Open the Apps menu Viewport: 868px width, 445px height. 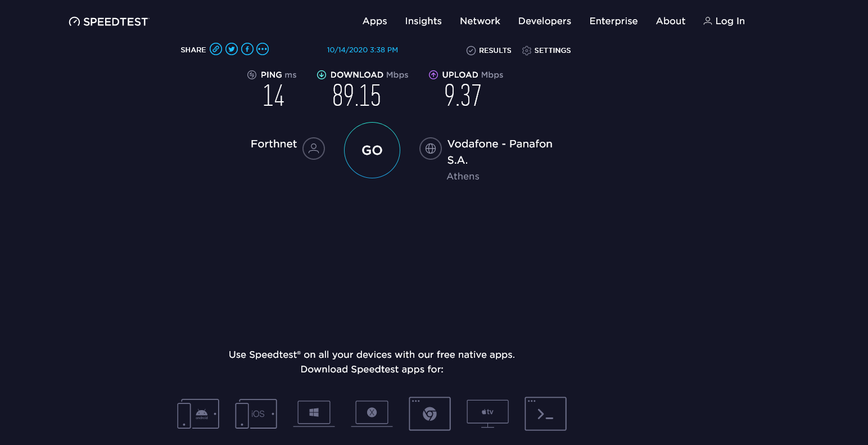375,21
